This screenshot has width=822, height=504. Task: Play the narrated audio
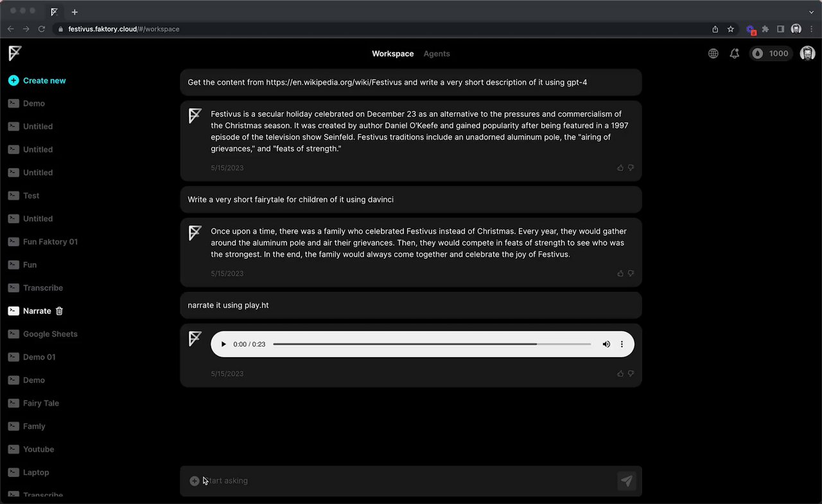coord(223,344)
